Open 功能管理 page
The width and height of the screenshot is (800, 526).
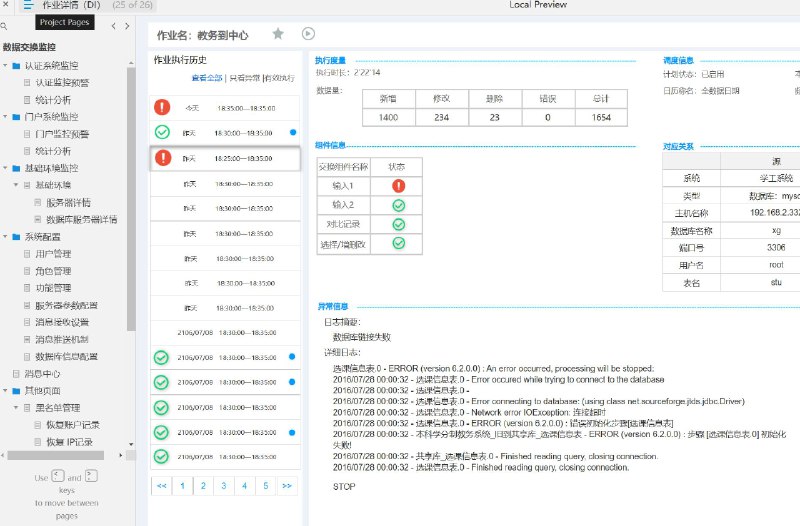53,288
